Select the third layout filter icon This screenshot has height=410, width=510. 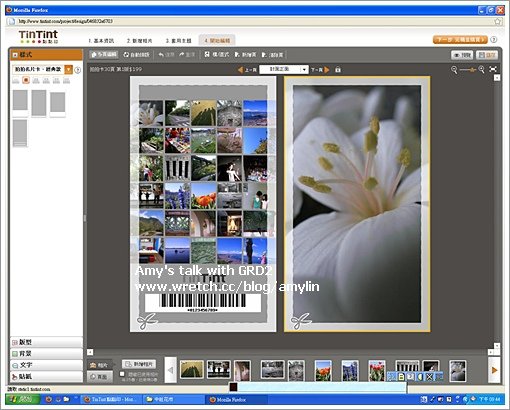[36, 80]
